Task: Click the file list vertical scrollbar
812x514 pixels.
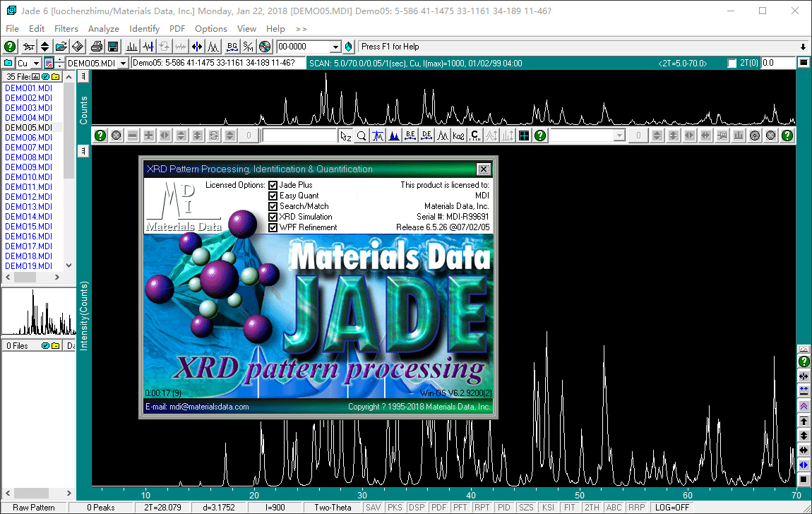Action: [x=69, y=171]
